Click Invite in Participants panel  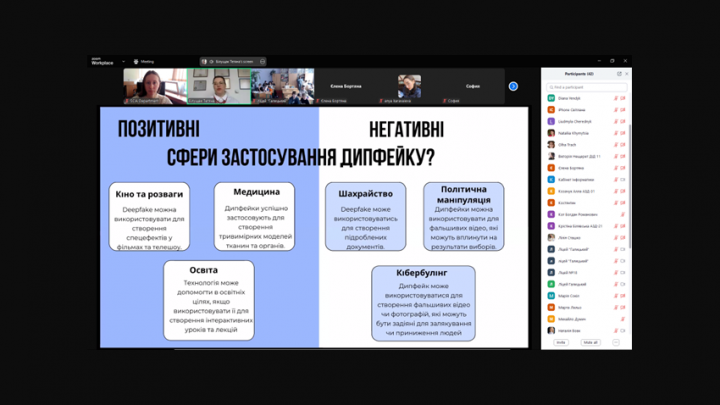[561, 343]
